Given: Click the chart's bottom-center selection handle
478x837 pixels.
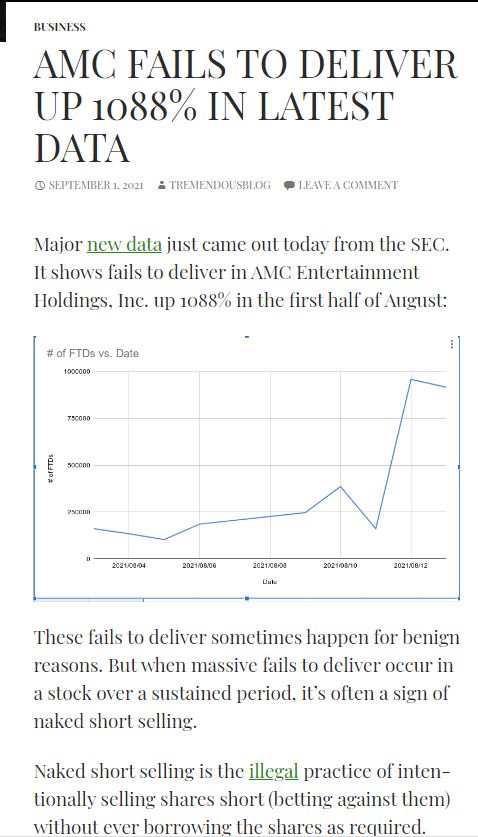Looking at the screenshot, I should pyautogui.click(x=247, y=599).
